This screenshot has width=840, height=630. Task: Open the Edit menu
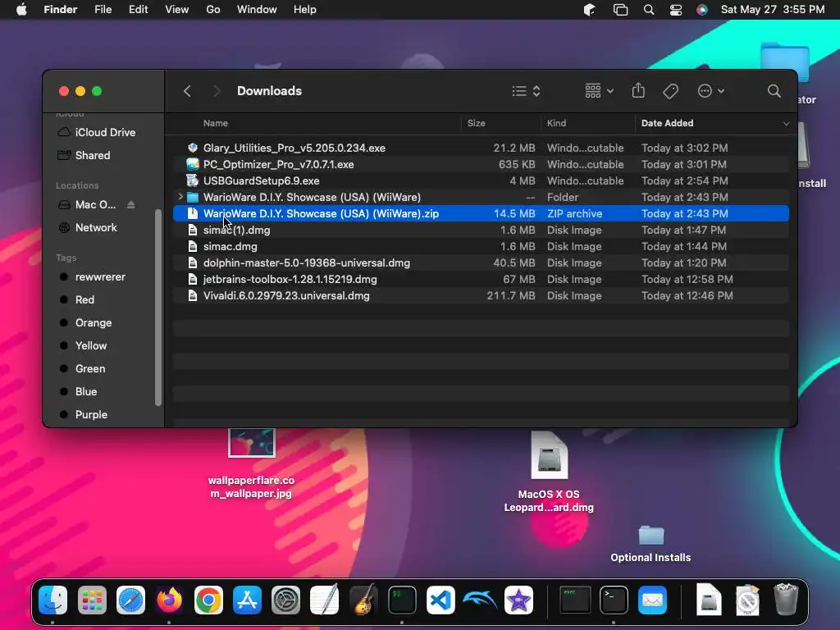[x=138, y=10]
